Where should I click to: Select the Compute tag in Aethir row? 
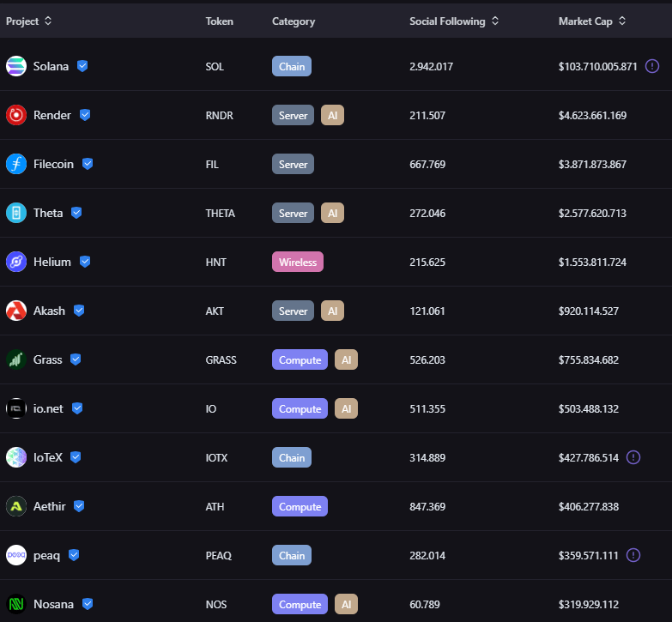point(300,506)
